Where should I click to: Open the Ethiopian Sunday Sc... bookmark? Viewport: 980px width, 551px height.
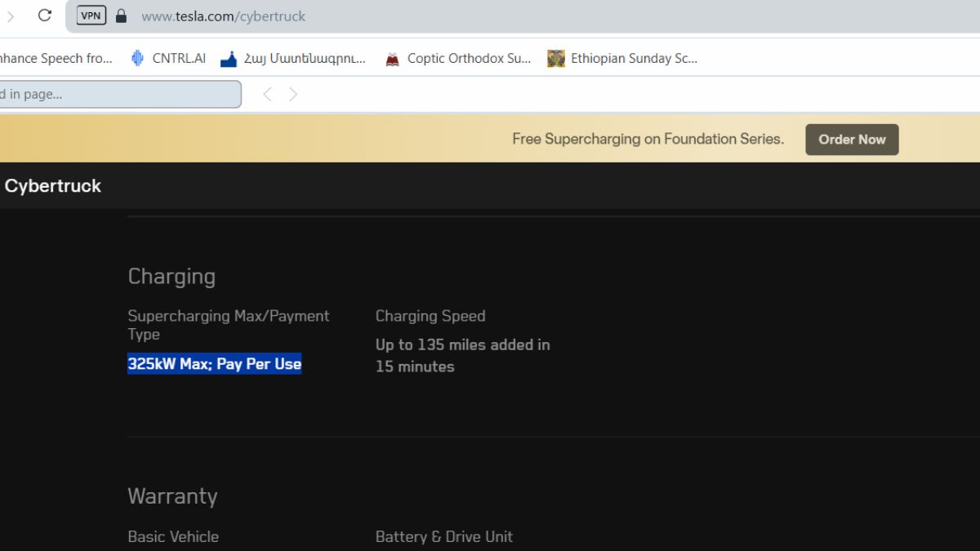[623, 59]
